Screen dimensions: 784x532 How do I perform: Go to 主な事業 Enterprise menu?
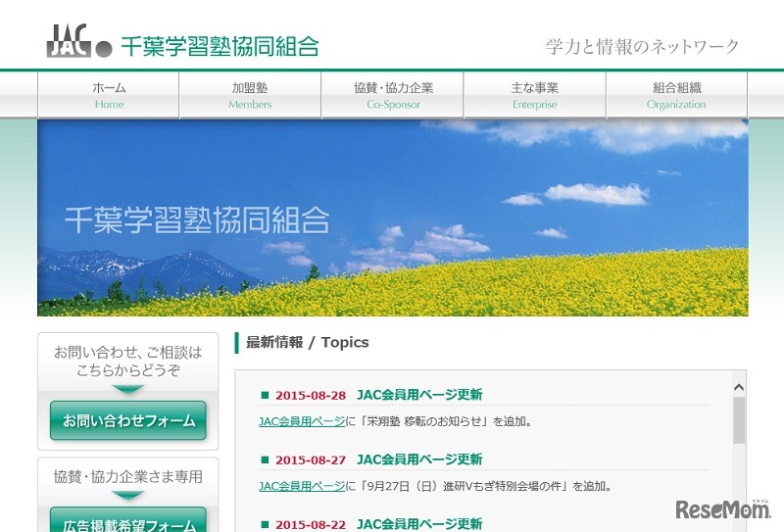[x=534, y=95]
